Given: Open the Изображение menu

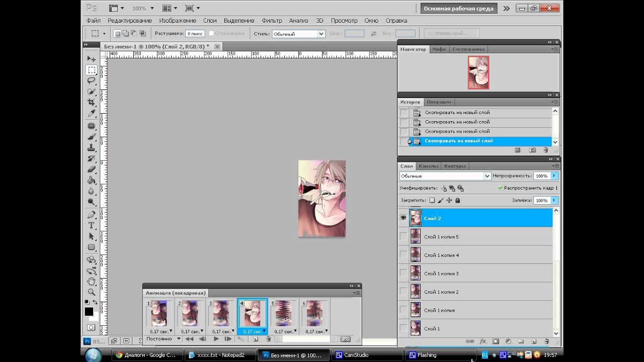Looking at the screenshot, I should point(178,21).
